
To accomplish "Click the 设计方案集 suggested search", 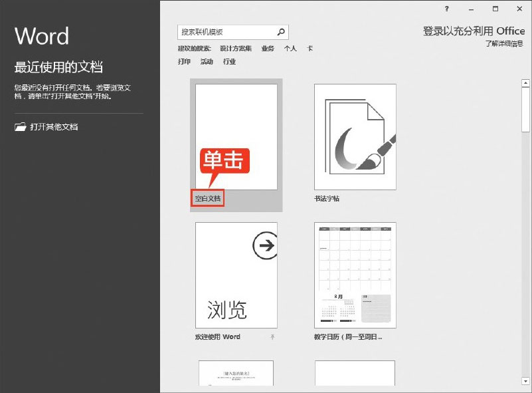I will click(236, 49).
